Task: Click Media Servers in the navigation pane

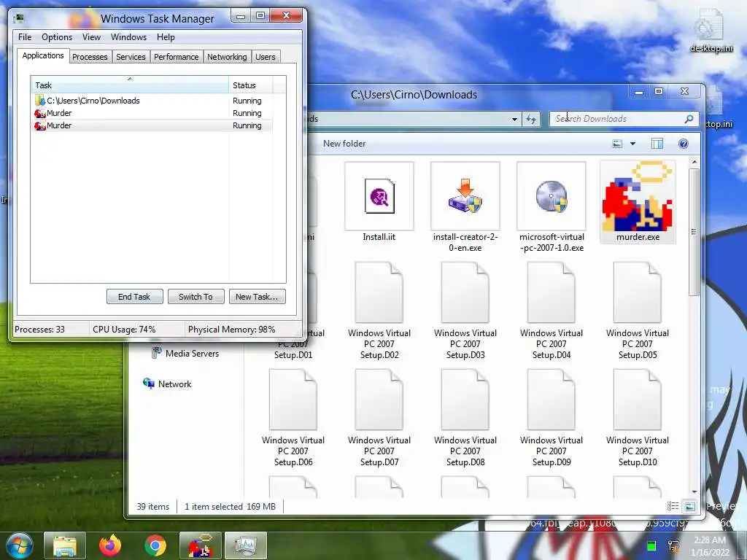Action: [x=185, y=353]
